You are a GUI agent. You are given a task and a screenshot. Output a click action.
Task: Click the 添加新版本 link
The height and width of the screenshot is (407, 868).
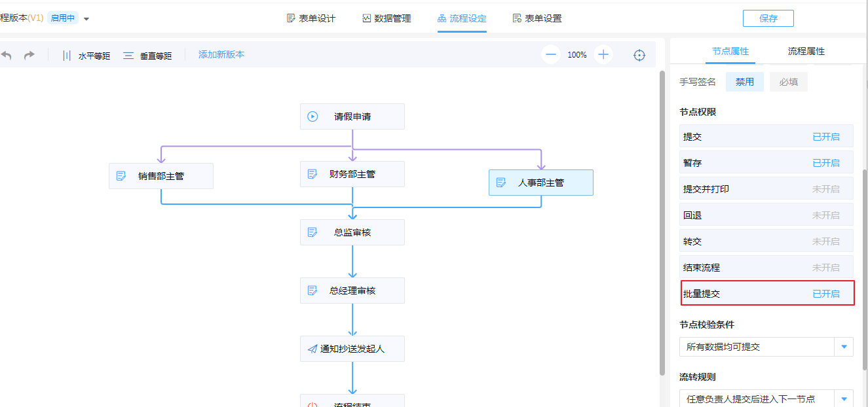pos(221,55)
